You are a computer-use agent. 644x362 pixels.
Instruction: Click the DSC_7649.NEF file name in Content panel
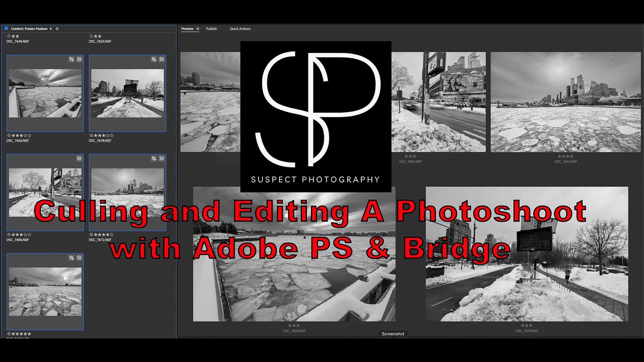click(18, 41)
